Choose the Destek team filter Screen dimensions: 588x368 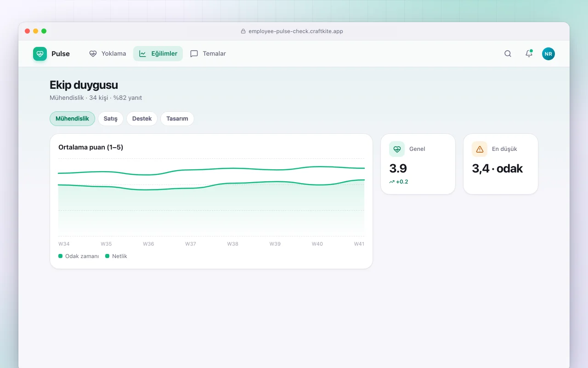(x=142, y=119)
